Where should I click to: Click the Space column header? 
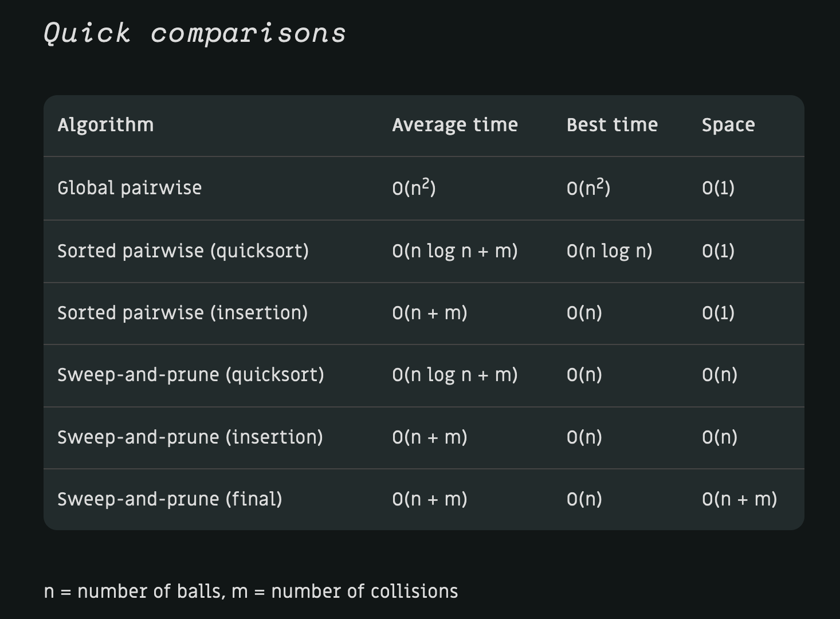pos(728,125)
